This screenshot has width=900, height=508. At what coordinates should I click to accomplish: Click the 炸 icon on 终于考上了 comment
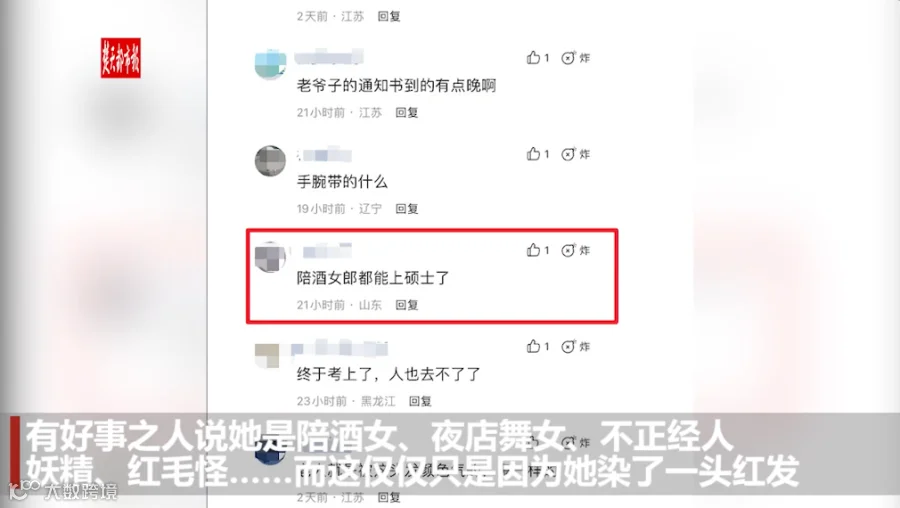[x=576, y=347]
